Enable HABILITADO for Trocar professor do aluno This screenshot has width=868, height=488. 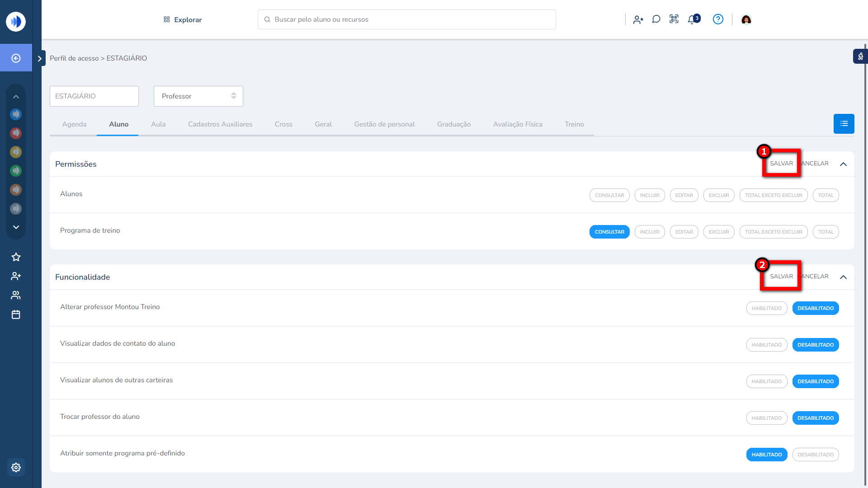(766, 418)
